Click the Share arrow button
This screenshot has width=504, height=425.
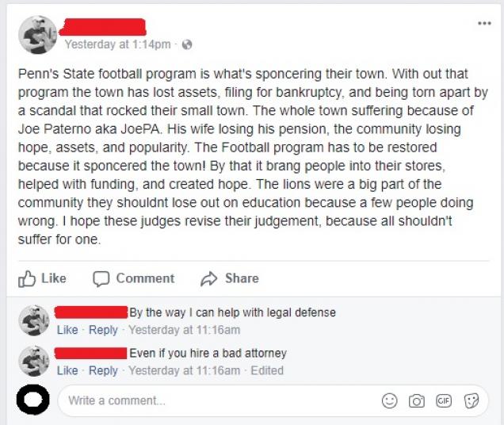[230, 278]
